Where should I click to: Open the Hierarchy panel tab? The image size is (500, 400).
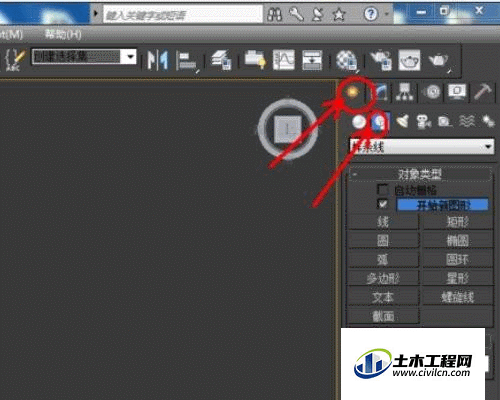click(x=405, y=92)
